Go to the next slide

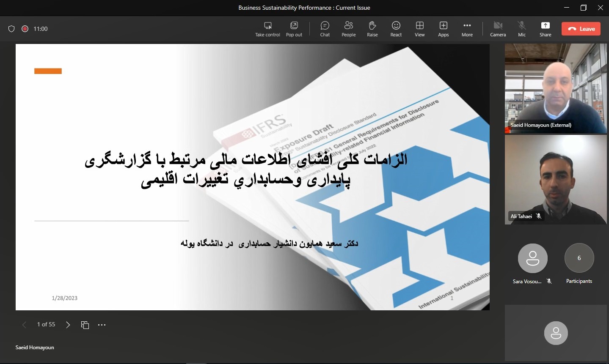point(68,325)
